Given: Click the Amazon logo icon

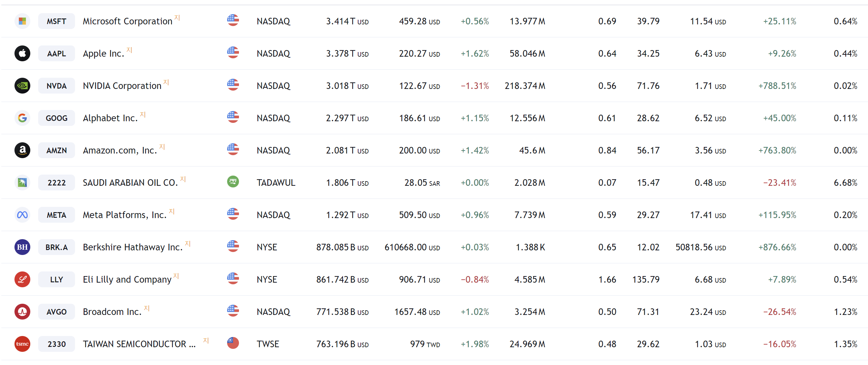Looking at the screenshot, I should [22, 150].
